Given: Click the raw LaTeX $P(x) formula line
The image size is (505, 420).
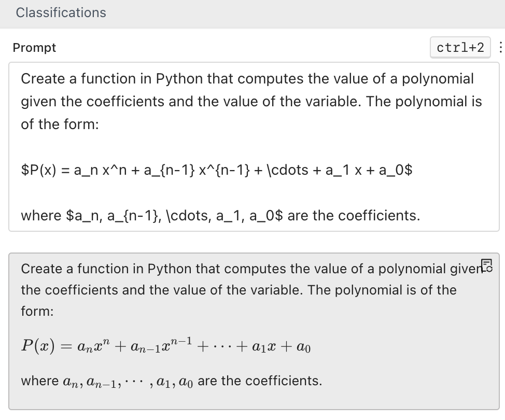Looking at the screenshot, I should (217, 170).
